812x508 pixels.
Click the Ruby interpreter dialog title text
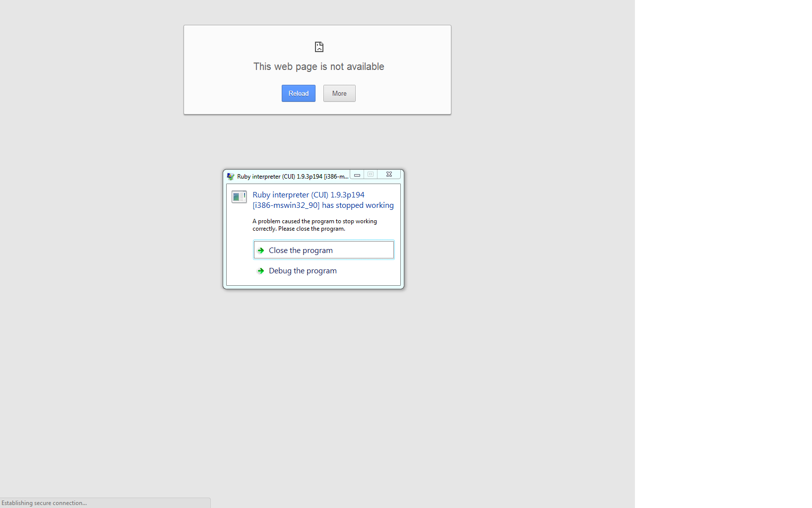[x=292, y=177]
